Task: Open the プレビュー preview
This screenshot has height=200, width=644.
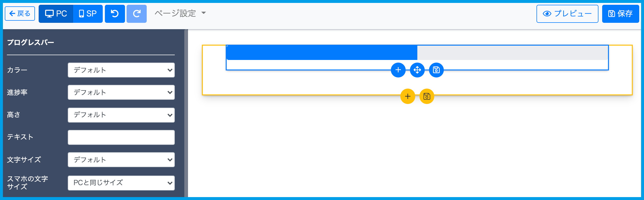Action: (x=567, y=14)
